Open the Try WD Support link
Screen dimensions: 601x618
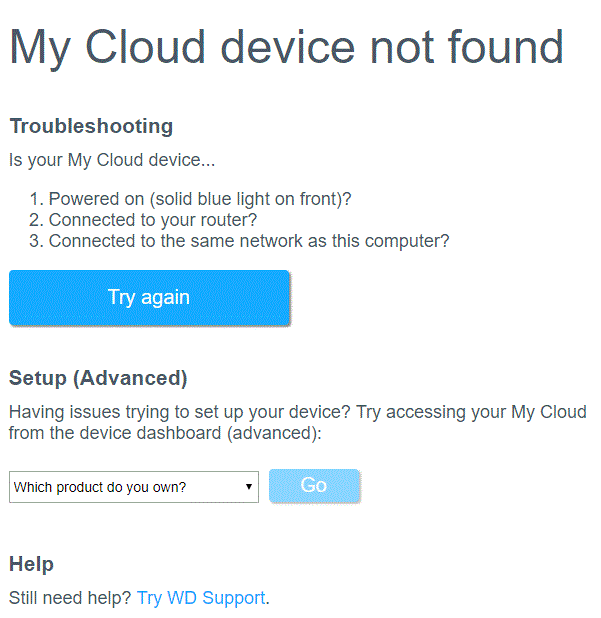[201, 598]
